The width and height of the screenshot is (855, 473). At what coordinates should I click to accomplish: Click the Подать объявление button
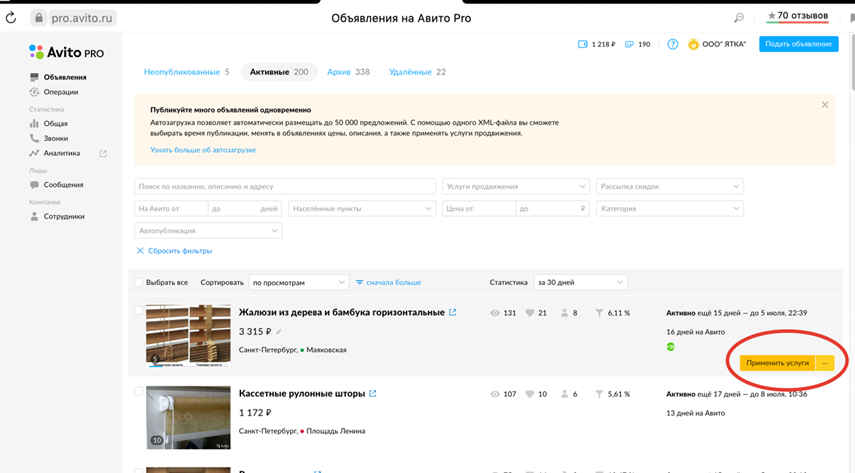[x=798, y=44]
